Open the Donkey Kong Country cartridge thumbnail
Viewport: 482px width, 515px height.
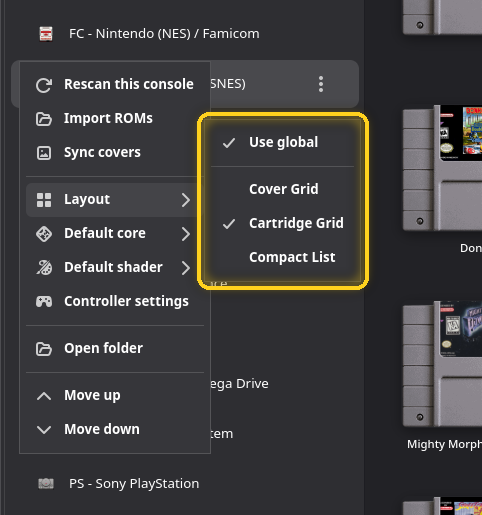[442, 168]
